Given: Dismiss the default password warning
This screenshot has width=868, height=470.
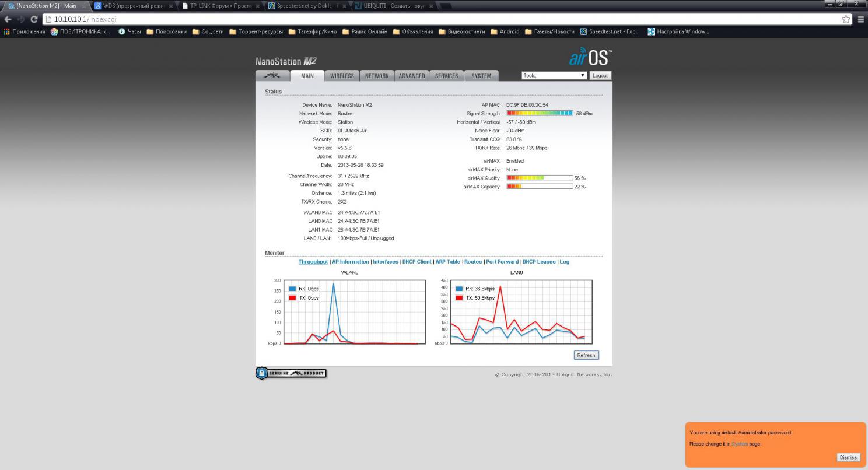Looking at the screenshot, I should tap(848, 458).
